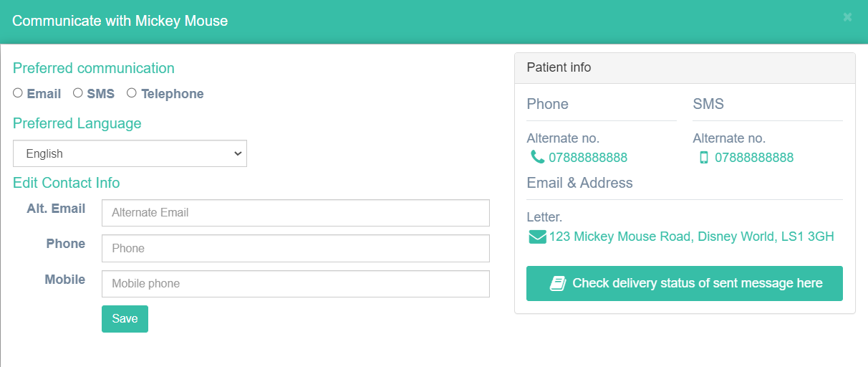Click the mobile device icon under SMS

[703, 157]
